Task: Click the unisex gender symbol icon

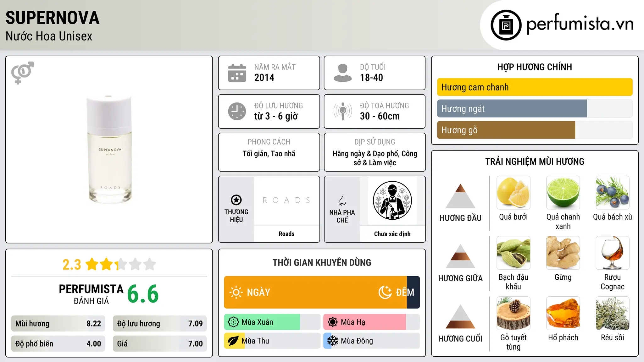Action: pyautogui.click(x=22, y=73)
